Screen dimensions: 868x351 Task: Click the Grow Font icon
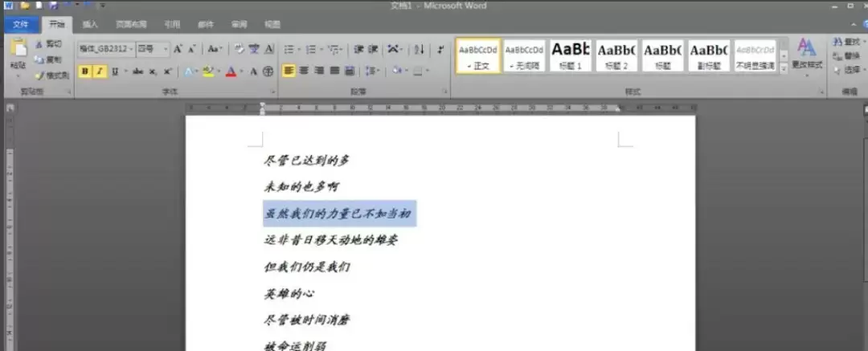178,49
